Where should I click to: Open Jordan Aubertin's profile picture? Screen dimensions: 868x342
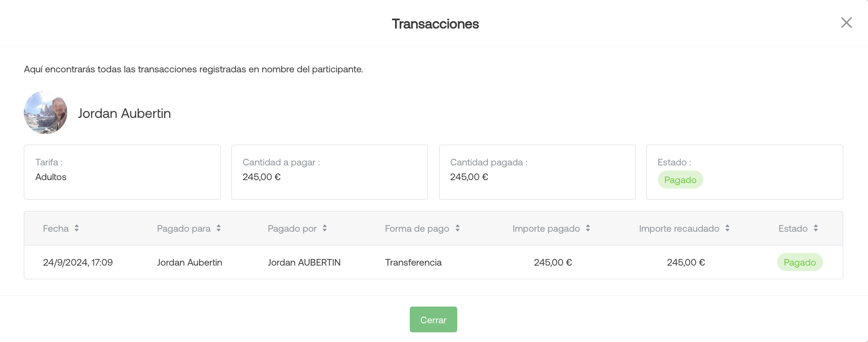[x=45, y=112]
